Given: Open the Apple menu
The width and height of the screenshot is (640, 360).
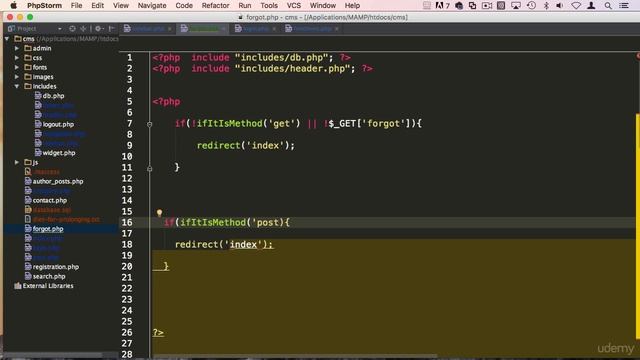Looking at the screenshot, I should pos(13,6).
